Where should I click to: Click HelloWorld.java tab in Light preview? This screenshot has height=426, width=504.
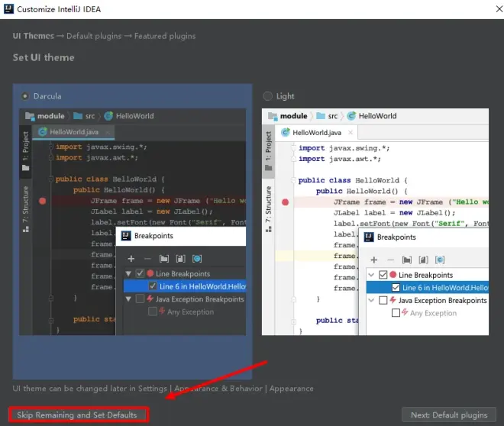click(317, 132)
